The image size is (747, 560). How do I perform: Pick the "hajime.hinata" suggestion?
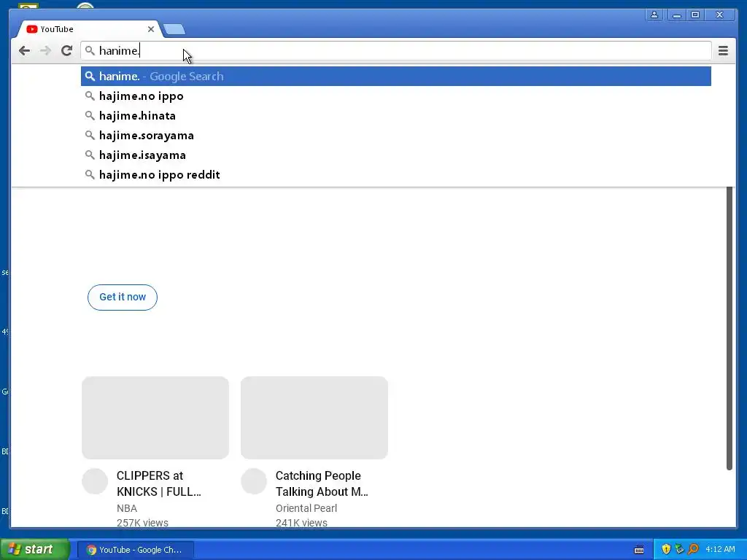395,116
